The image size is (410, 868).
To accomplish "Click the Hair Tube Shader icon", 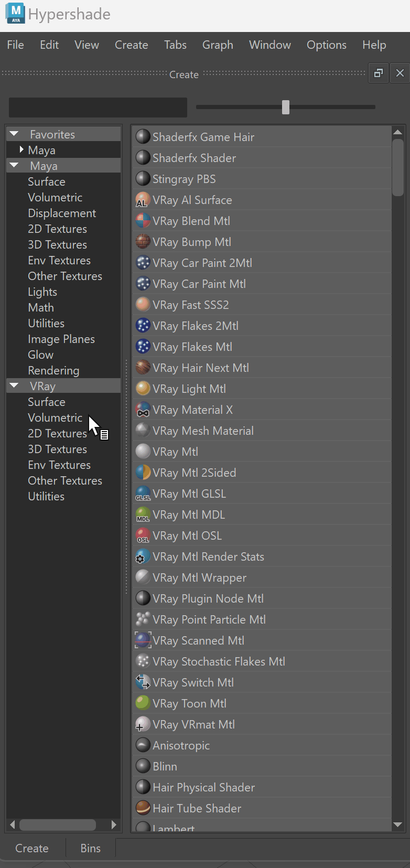I will (x=143, y=808).
